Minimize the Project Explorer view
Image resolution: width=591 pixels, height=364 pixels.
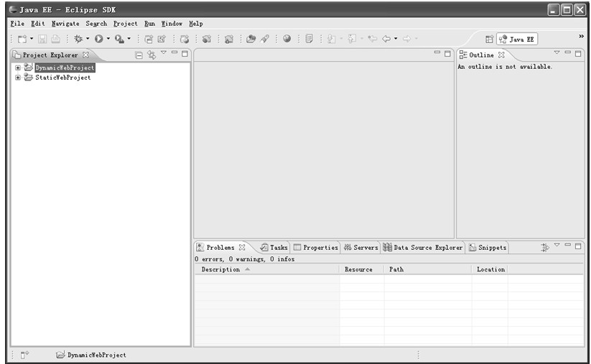(x=174, y=52)
